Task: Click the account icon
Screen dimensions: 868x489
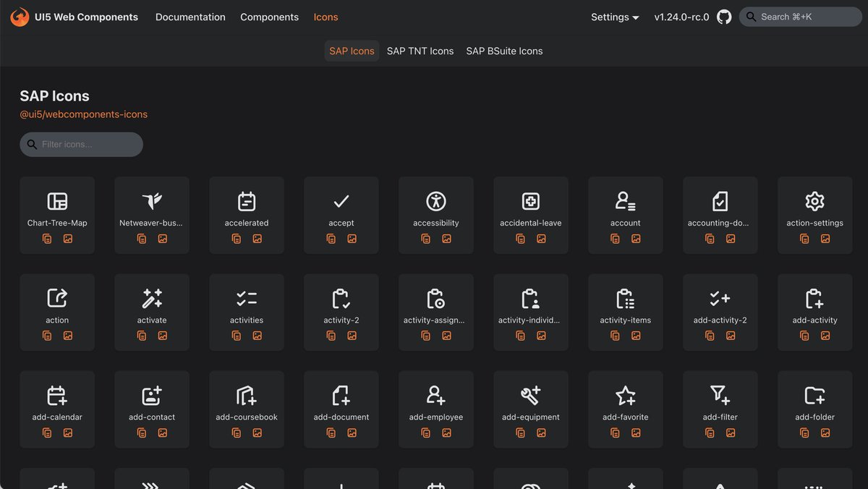Action: click(626, 201)
